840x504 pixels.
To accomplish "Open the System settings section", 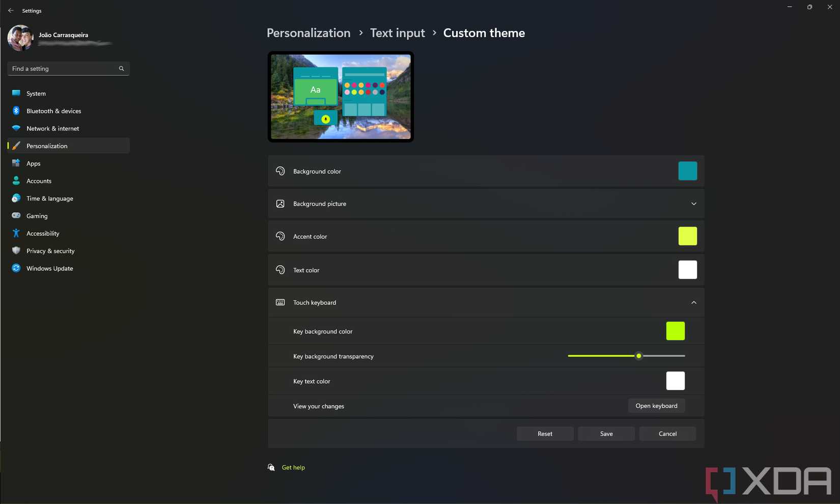I will 36,93.
